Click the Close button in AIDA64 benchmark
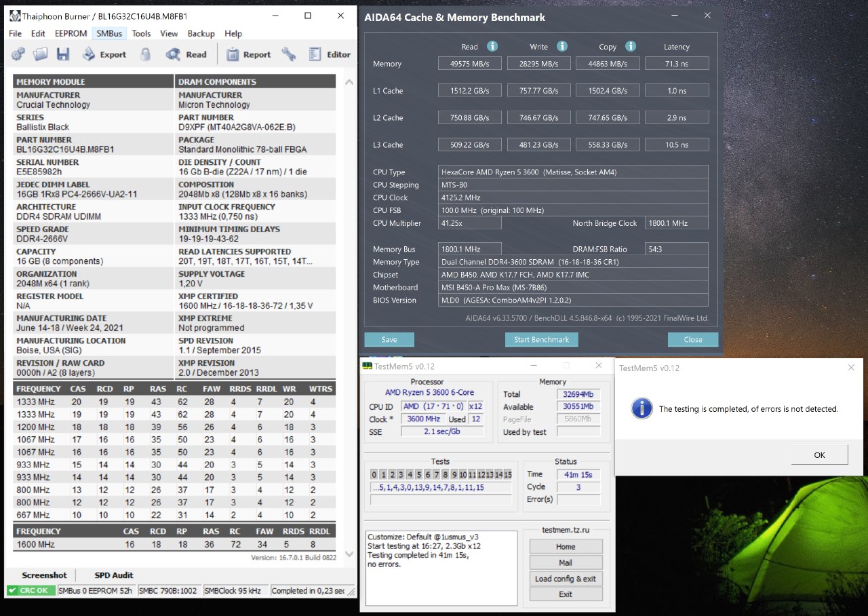The height and width of the screenshot is (616, 868). pyautogui.click(x=693, y=339)
